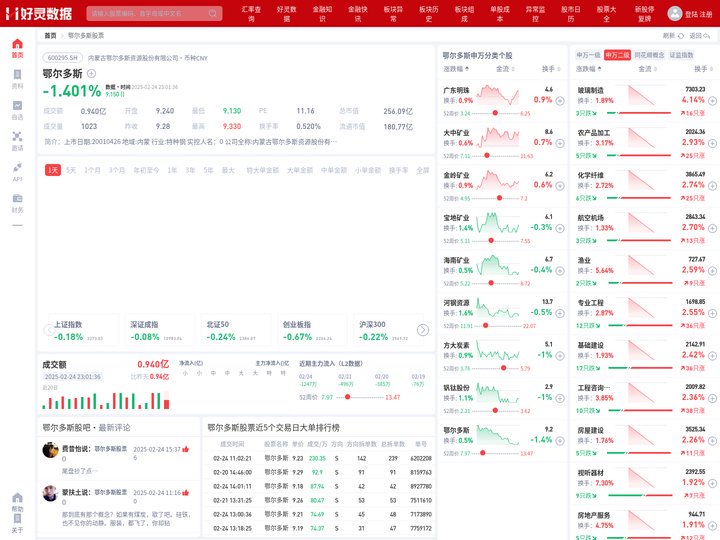Sort 申万分类个股 list by 涨跌幅

tap(456, 69)
